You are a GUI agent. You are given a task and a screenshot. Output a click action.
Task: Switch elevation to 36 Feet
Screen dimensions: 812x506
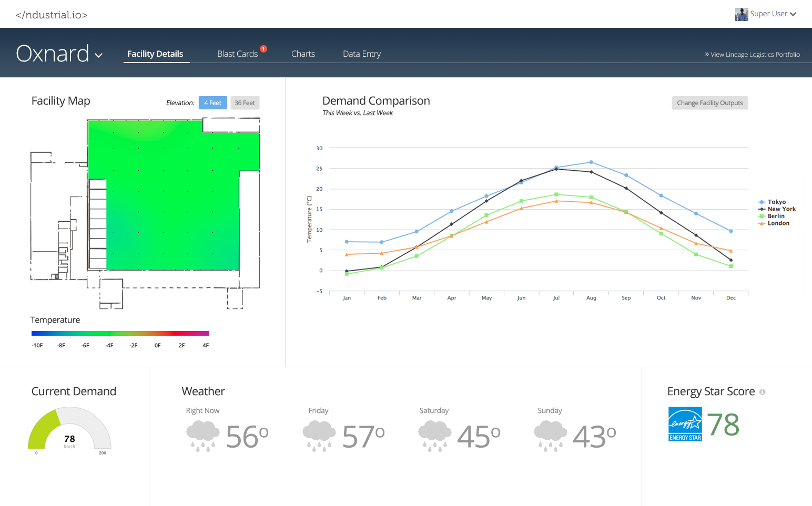245,103
